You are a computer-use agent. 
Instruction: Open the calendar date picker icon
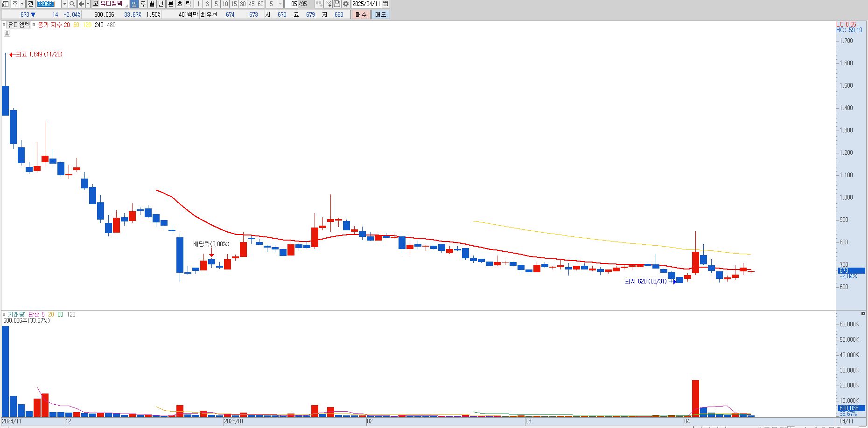click(x=385, y=4)
